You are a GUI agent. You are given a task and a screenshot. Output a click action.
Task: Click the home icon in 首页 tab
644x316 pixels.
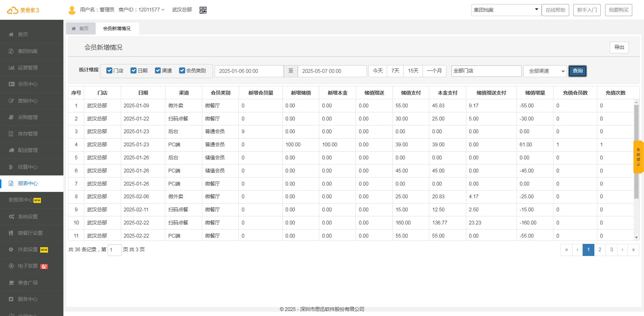[74, 29]
